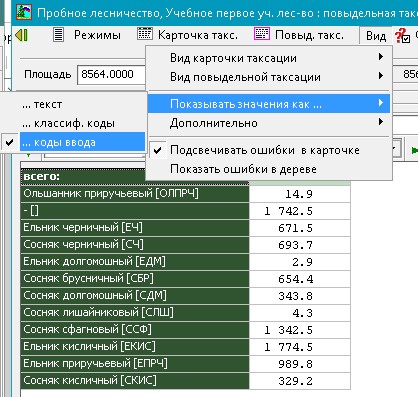This screenshot has width=418, height=397.
Task: Open the Карточка такс. menu
Action: tap(198, 35)
